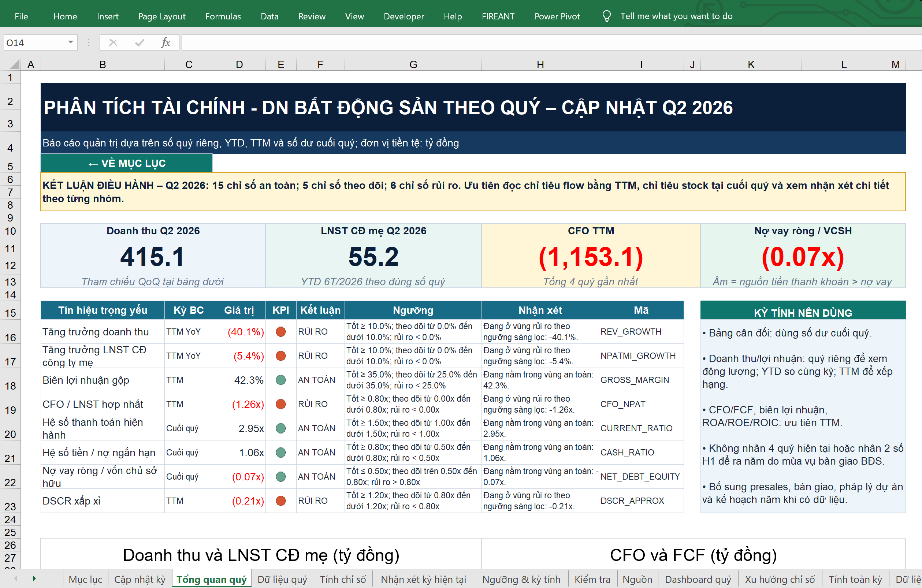Click the green KPI dot for Hệ số thanh toán hiện hành
This screenshot has width=922, height=588.
[x=280, y=428]
